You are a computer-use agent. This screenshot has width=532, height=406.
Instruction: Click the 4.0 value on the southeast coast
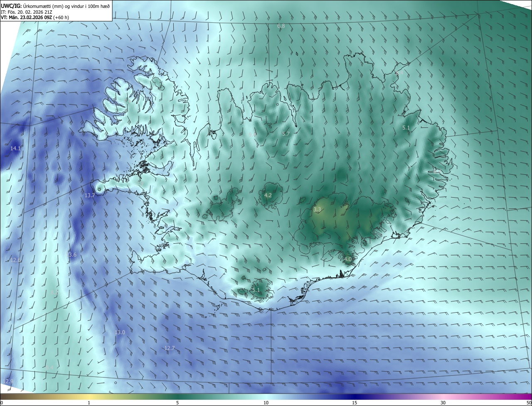[x=348, y=259]
